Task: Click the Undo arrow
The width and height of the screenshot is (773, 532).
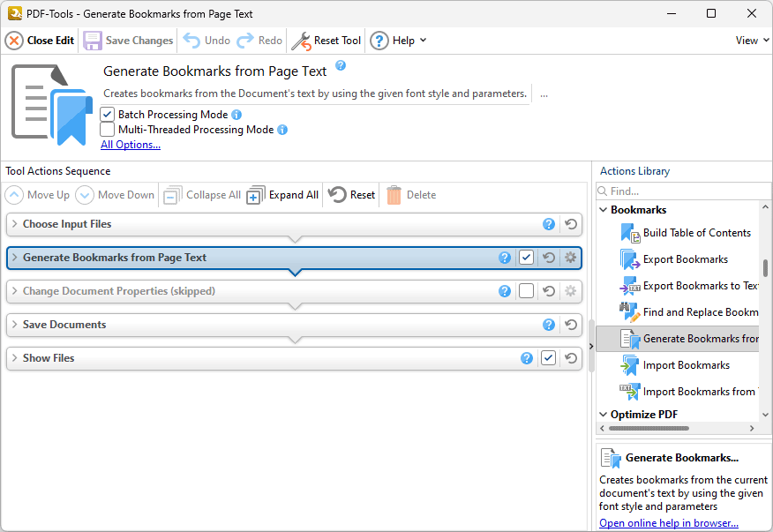Action: point(191,41)
